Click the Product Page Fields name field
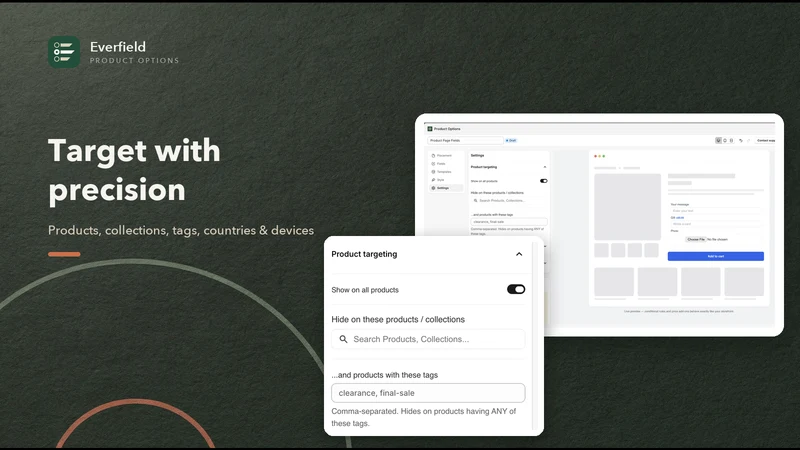800x450 pixels. click(465, 140)
